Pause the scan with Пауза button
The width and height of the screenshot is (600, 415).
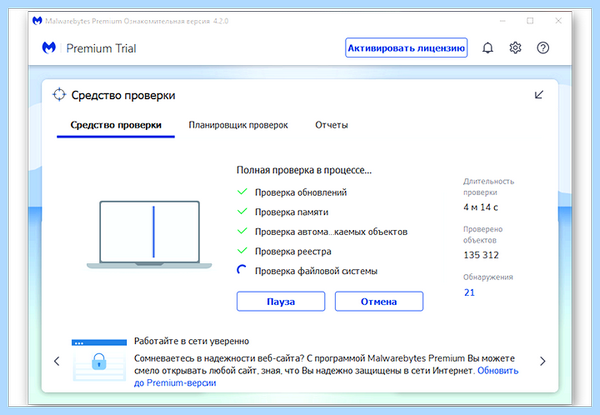pos(281,301)
